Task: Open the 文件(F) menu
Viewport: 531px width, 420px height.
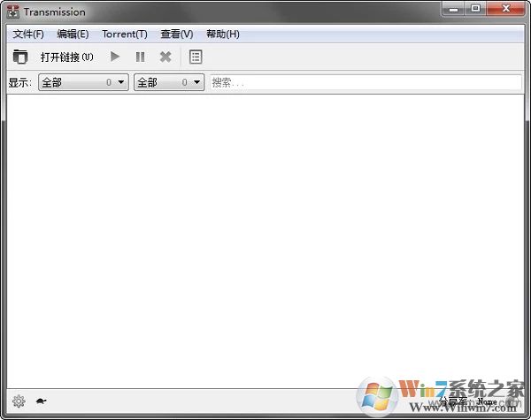Action: 28,34
